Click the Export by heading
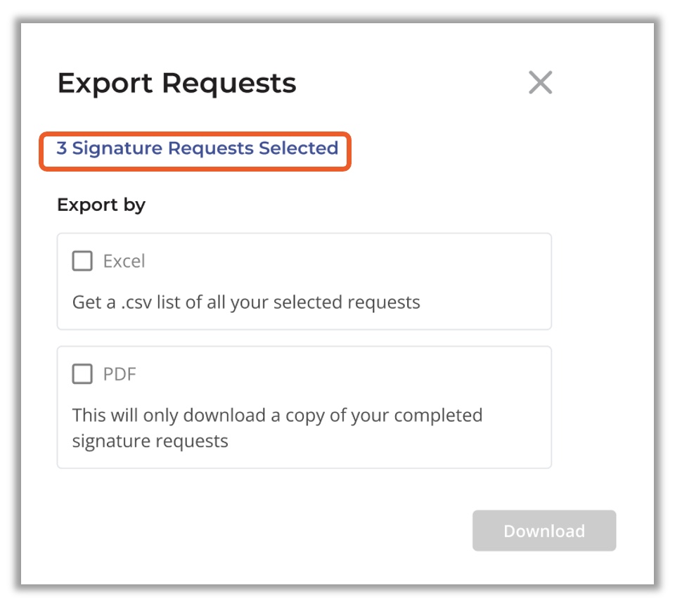 [x=101, y=205]
